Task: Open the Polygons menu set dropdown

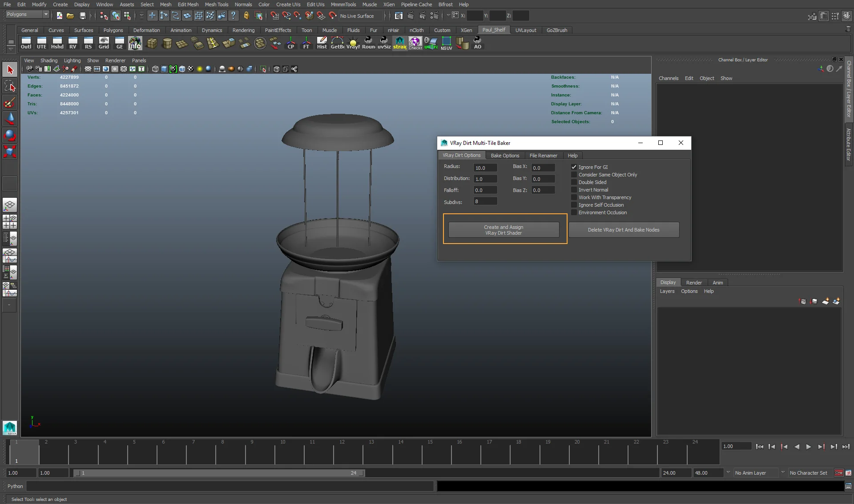Action: pyautogui.click(x=27, y=15)
